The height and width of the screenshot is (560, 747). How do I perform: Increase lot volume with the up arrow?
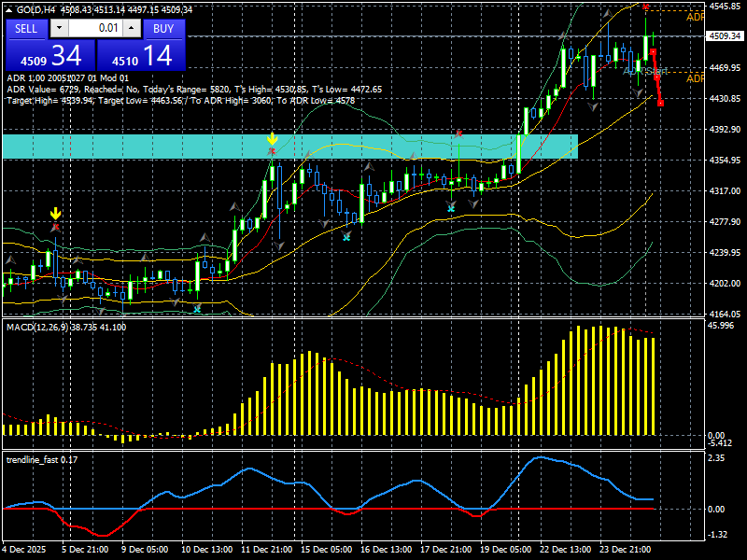tap(132, 28)
